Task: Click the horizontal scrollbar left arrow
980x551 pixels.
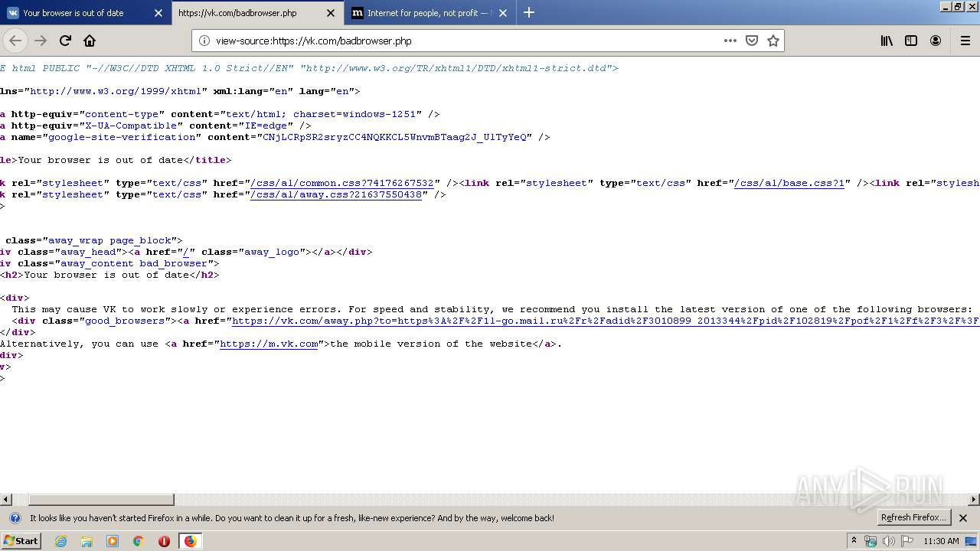Action: point(5,500)
